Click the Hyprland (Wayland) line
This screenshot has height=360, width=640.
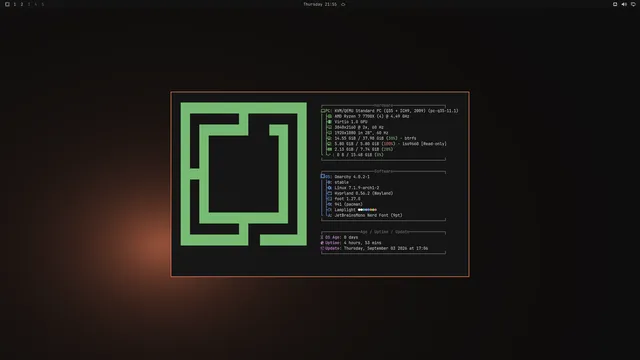[x=363, y=193]
